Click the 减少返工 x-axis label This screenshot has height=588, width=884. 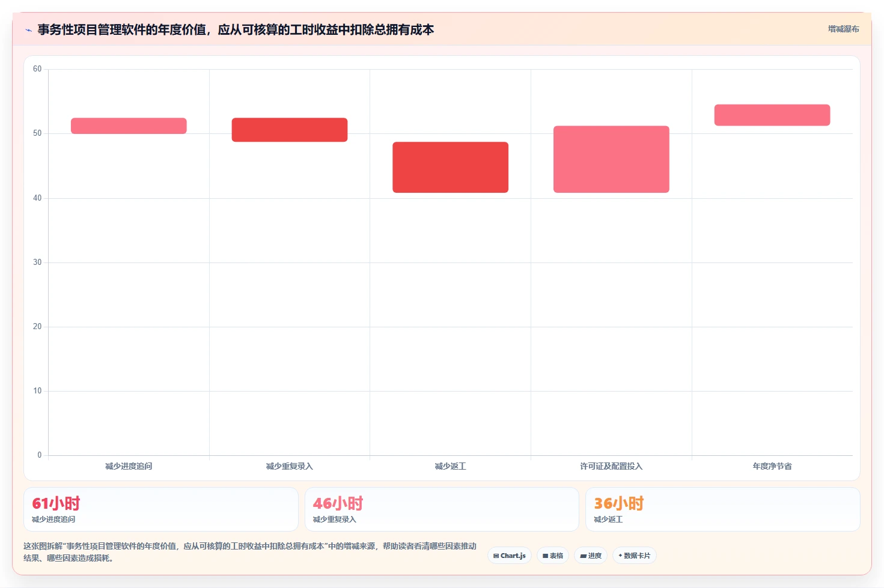451,466
